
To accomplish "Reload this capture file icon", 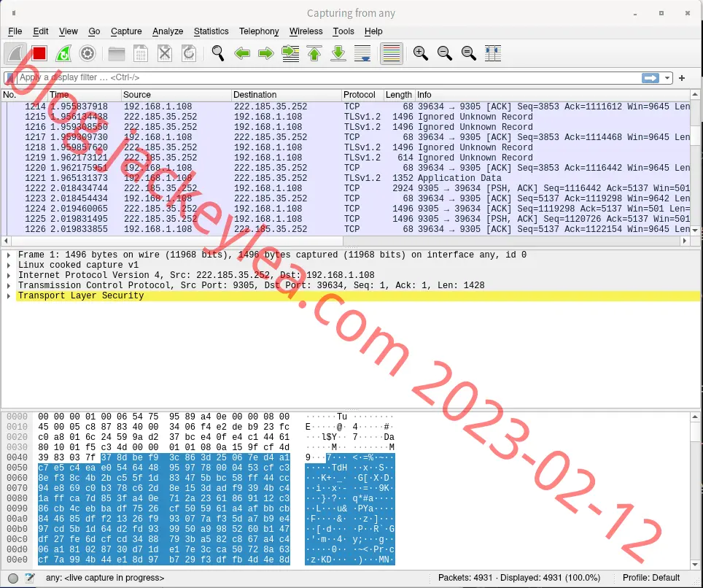I will click(189, 54).
